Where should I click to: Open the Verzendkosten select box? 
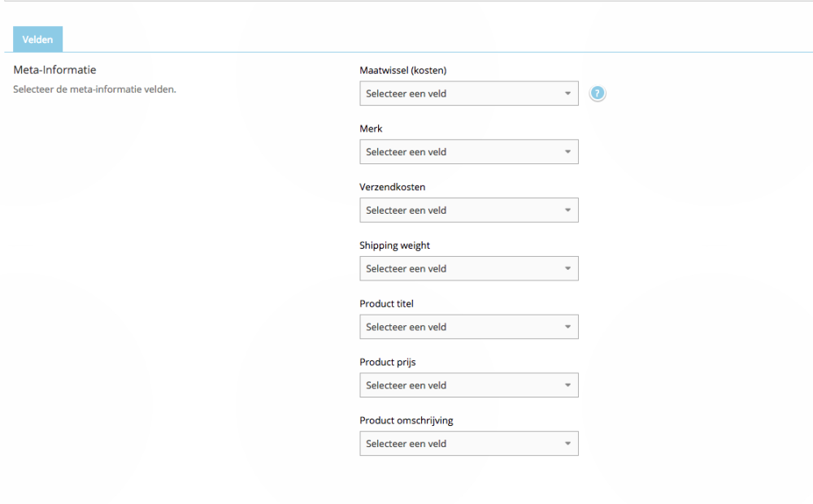(x=468, y=211)
